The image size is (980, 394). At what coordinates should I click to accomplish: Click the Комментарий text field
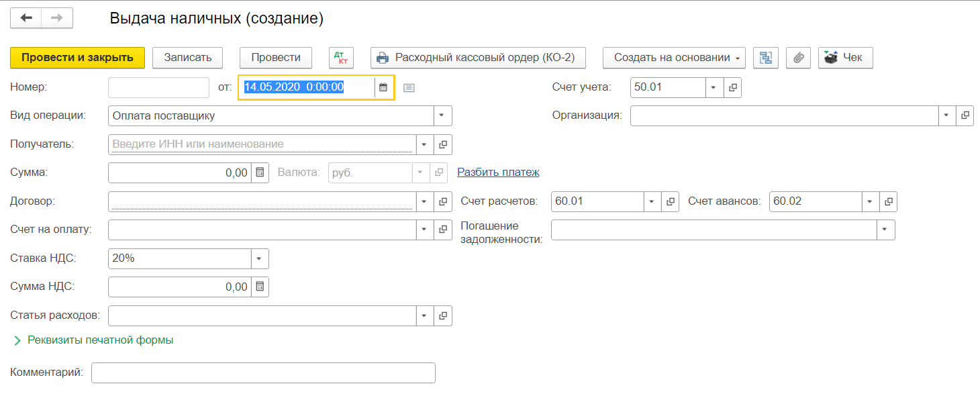(x=263, y=373)
